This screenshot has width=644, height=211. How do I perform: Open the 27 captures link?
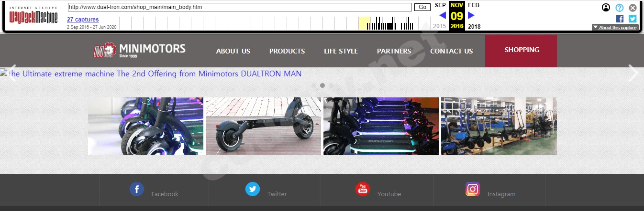point(83,20)
